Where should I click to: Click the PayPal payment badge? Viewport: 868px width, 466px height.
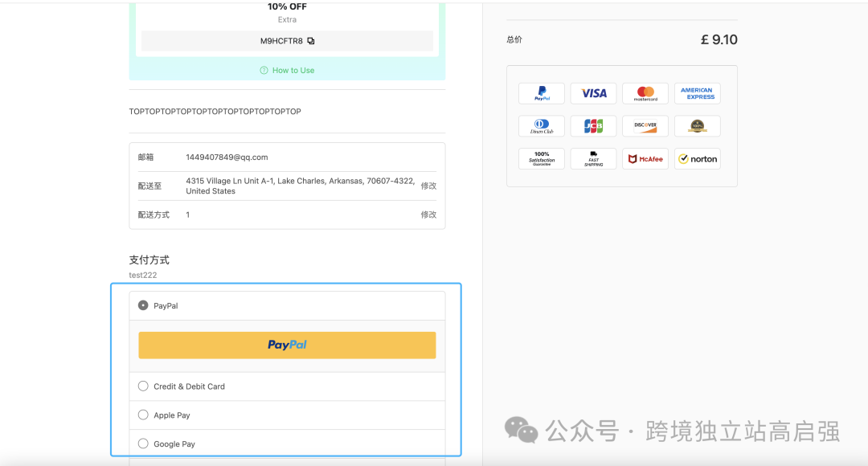542,93
